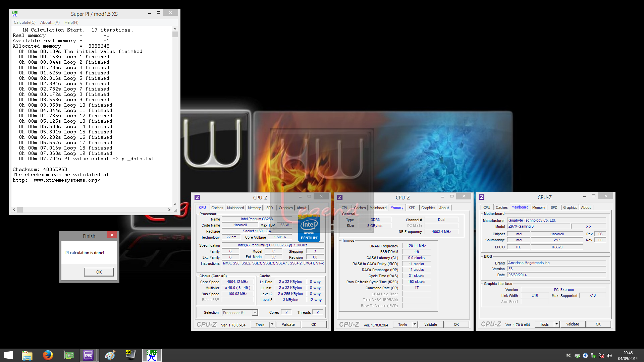Click the printer with checkmark tray icon

click(x=577, y=356)
